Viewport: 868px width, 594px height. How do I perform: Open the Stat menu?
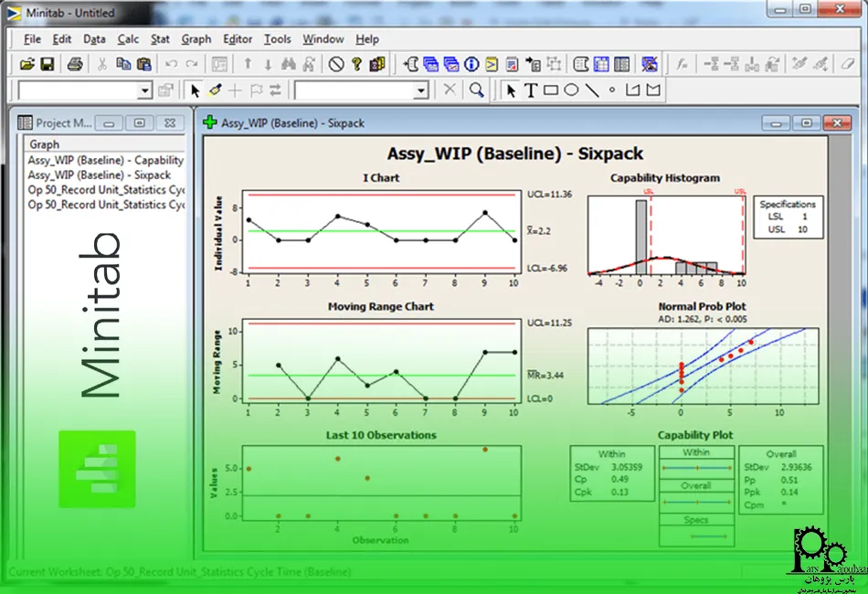point(160,39)
